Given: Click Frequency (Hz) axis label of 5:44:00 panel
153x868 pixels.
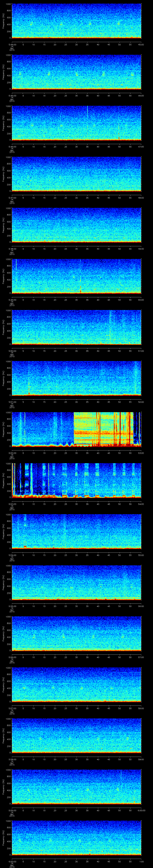Looking at the screenshot, I should coord(3,21).
